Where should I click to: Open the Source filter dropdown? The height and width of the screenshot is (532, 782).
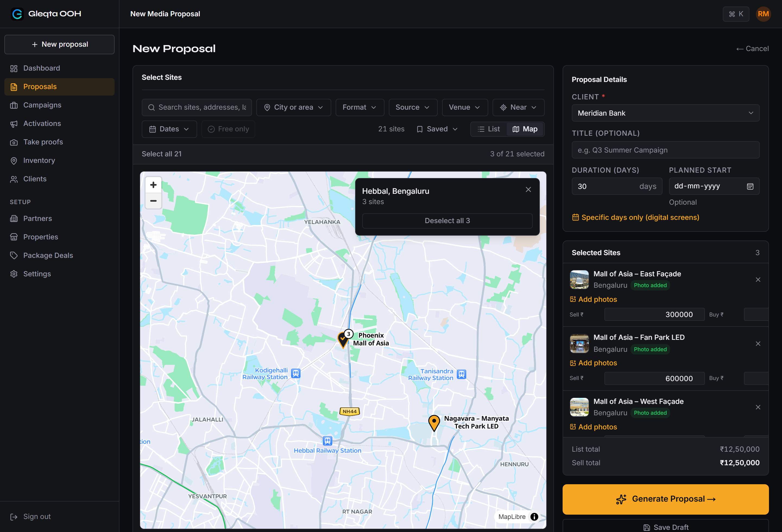click(413, 107)
